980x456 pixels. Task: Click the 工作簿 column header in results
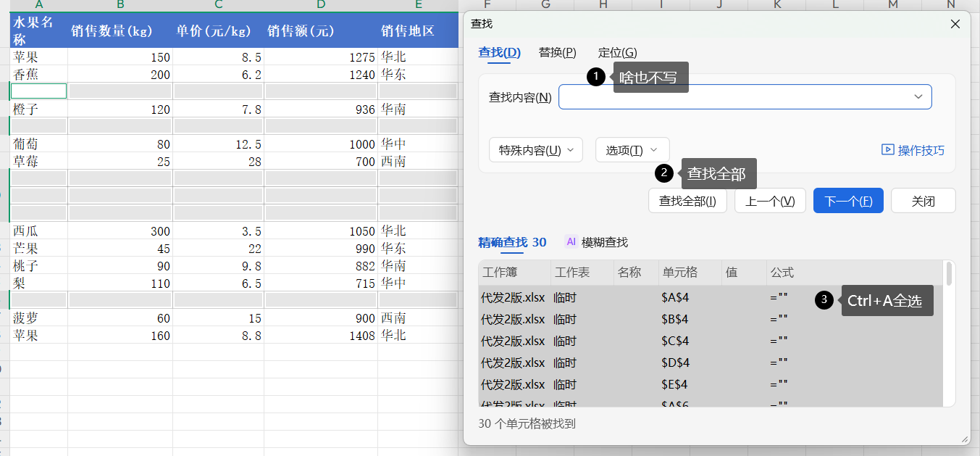click(x=514, y=273)
